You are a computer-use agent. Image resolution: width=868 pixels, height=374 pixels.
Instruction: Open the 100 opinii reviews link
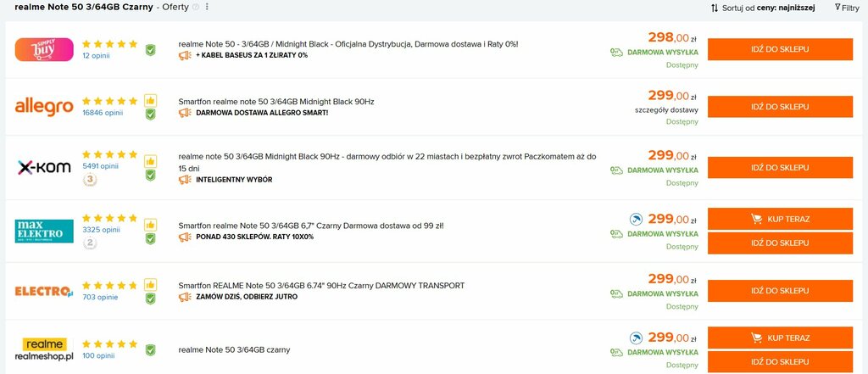(98, 355)
